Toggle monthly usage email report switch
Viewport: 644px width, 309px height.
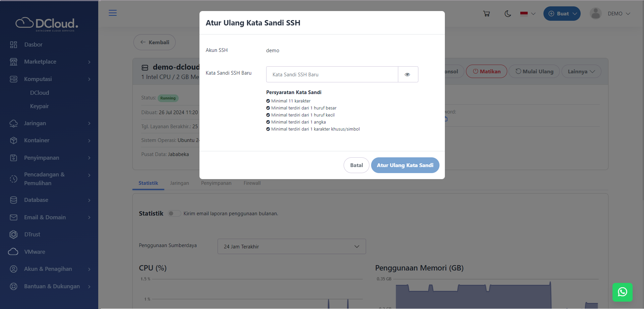(174, 214)
